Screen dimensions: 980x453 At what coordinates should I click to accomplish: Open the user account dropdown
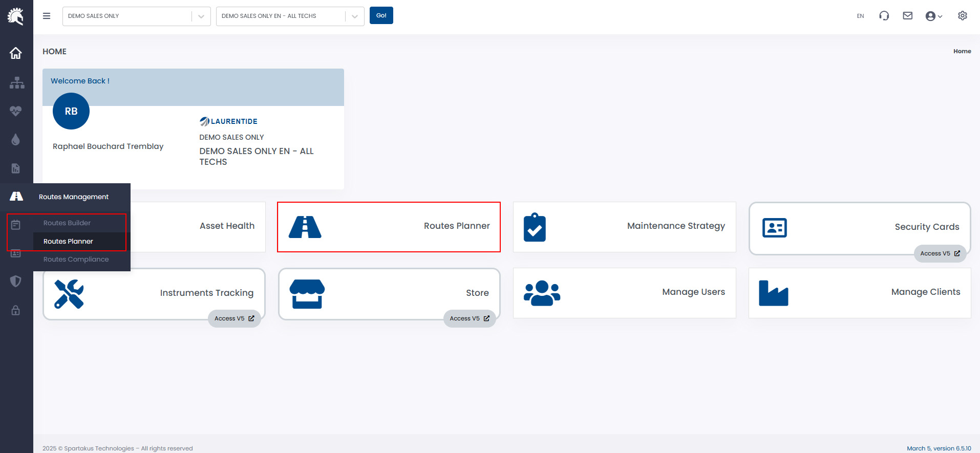(934, 16)
